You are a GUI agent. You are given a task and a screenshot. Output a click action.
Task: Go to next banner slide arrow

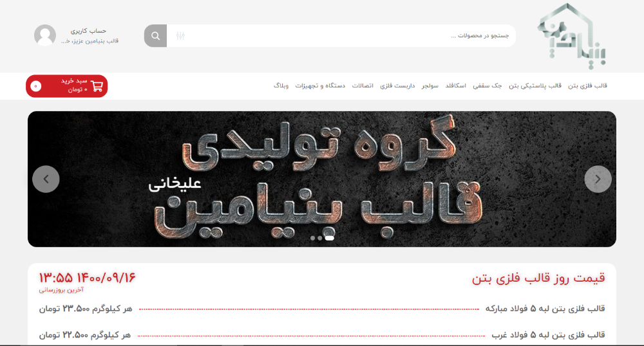tap(598, 179)
